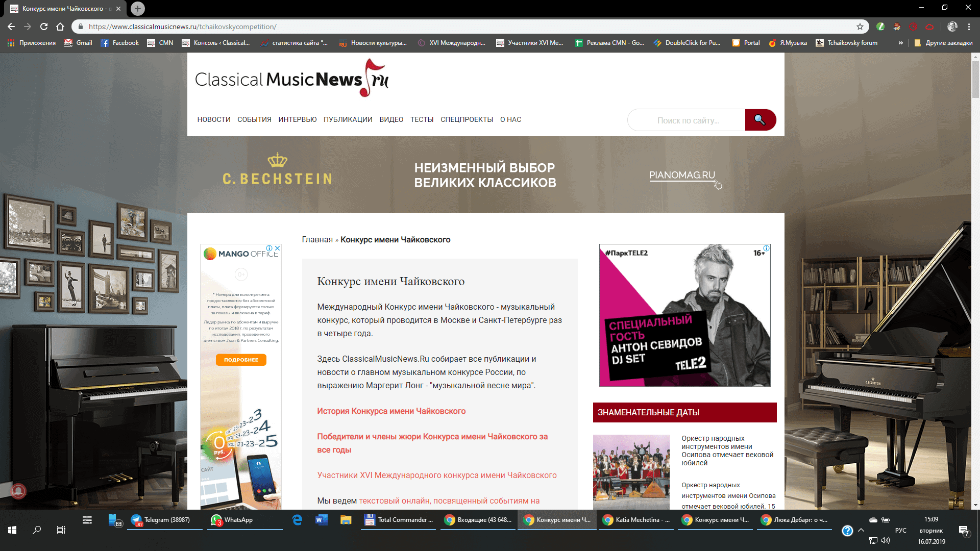Open the Chrome profile avatar

point(952,27)
